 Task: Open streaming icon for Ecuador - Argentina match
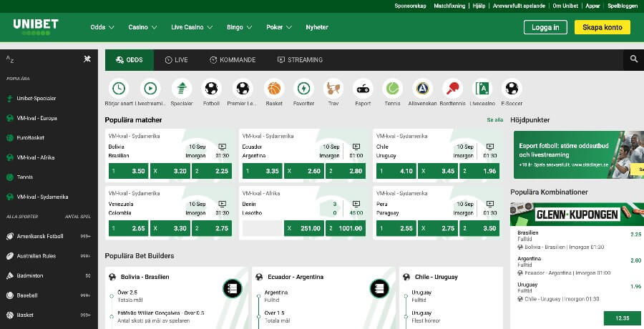tap(356, 147)
